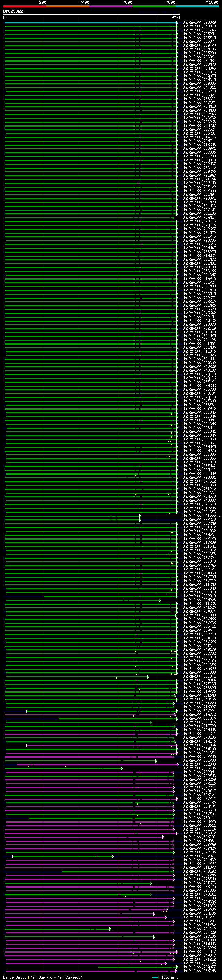This screenshot has width=222, height=980.
Task: Select the UniRef100_A9QAZ5 row label
Action: point(199,76)
